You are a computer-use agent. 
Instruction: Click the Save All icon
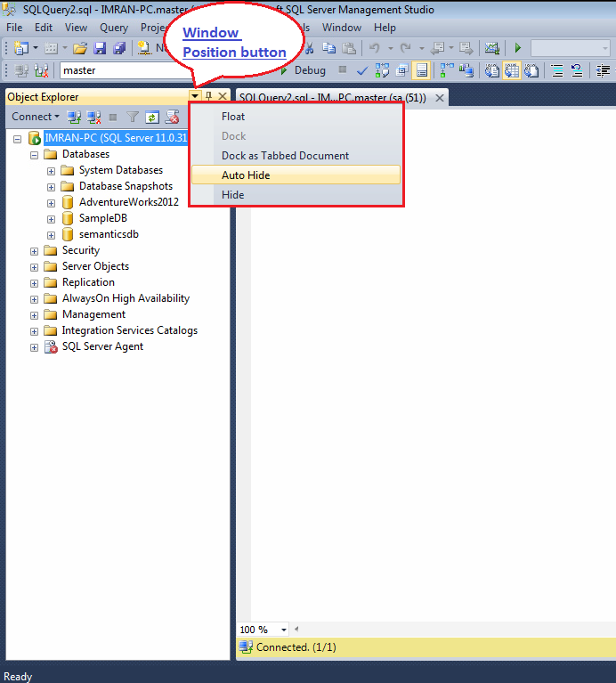tap(119, 48)
